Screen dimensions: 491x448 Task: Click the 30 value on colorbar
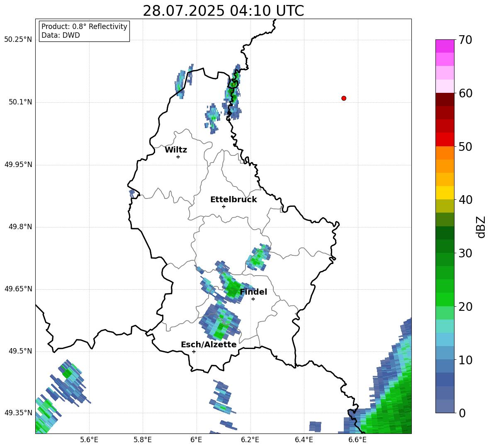click(x=465, y=253)
